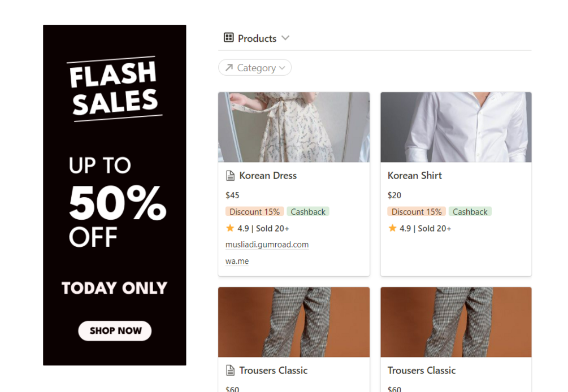
Task: Expand the Products view dropdown chevron
Action: (285, 38)
